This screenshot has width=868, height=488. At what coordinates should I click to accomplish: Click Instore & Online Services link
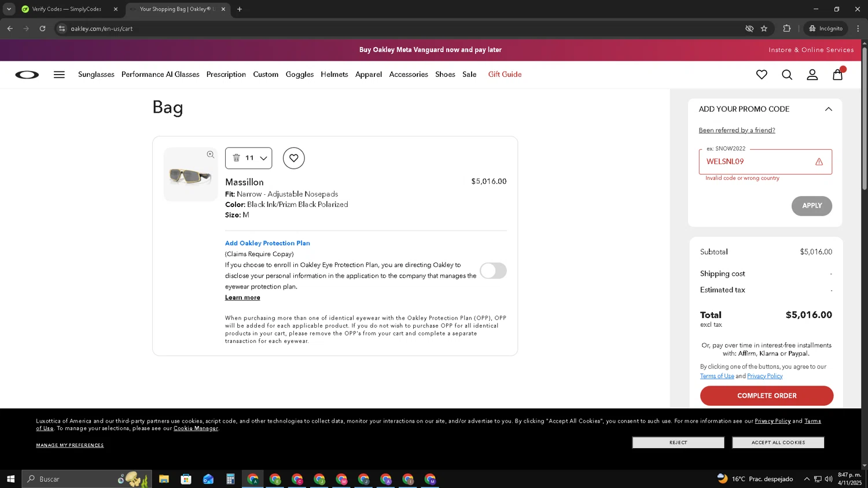point(811,50)
